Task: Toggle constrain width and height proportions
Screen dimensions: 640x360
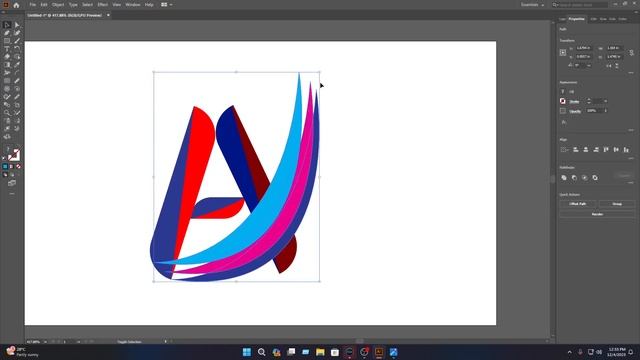Action: point(631,53)
